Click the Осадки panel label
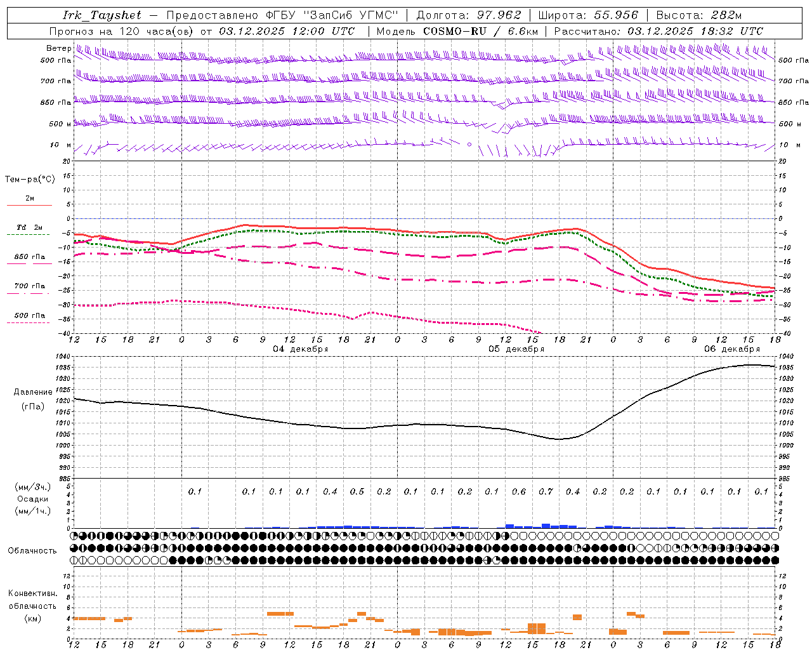Image resolution: width=812 pixels, height=650 pixels. click(33, 499)
